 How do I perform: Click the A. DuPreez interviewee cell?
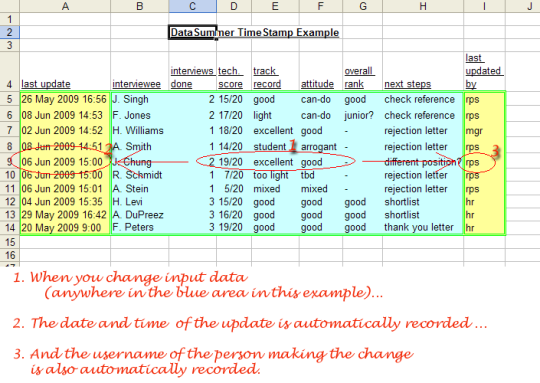[139, 215]
